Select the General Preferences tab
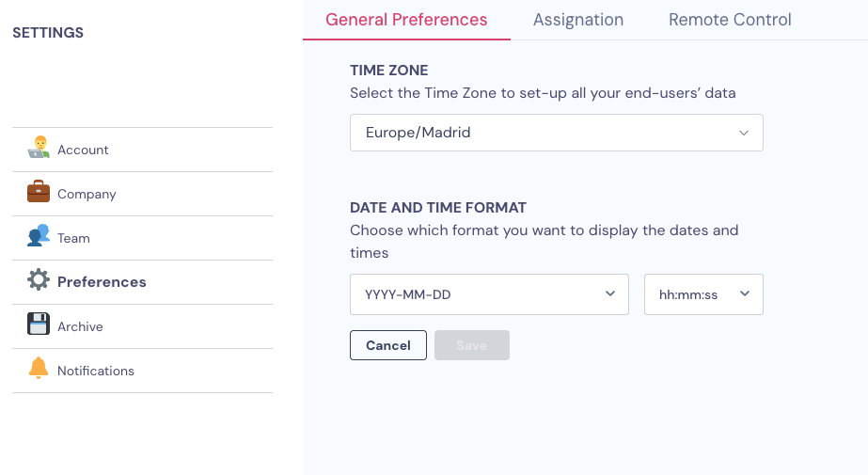This screenshot has width=868, height=475. pos(406,20)
